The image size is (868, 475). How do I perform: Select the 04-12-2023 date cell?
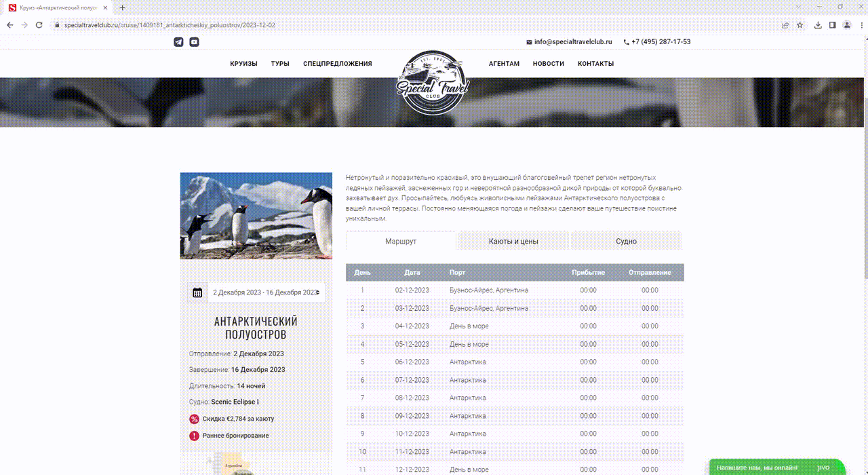(x=412, y=326)
